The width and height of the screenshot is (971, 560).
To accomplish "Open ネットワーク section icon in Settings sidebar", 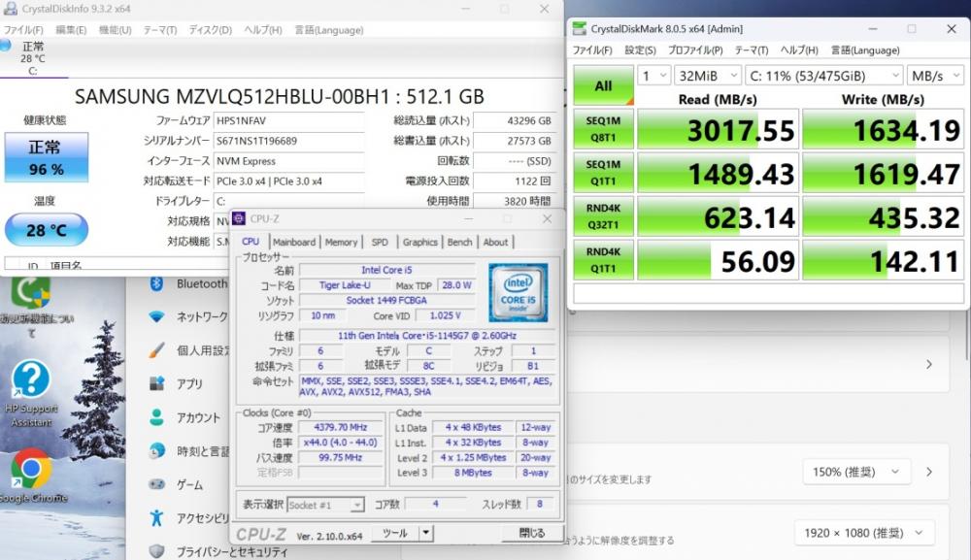I will [x=156, y=316].
